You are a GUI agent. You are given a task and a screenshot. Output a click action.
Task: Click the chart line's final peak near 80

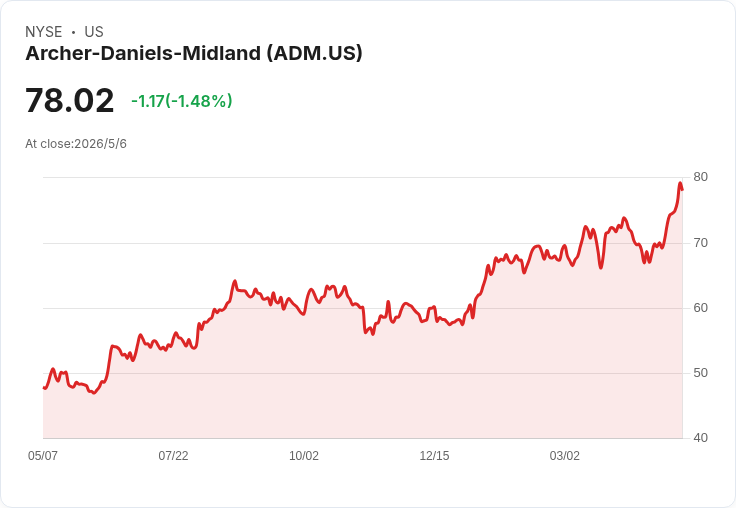pos(680,183)
